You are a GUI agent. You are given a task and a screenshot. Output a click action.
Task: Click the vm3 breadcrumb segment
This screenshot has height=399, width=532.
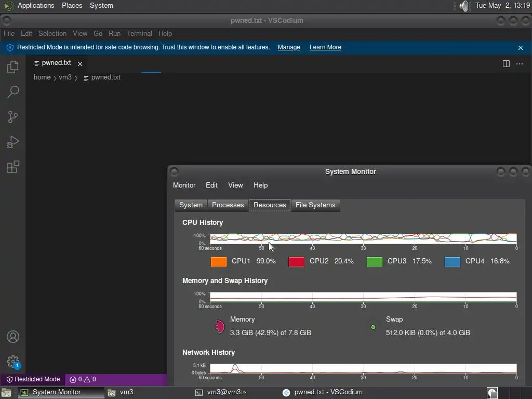click(x=65, y=77)
